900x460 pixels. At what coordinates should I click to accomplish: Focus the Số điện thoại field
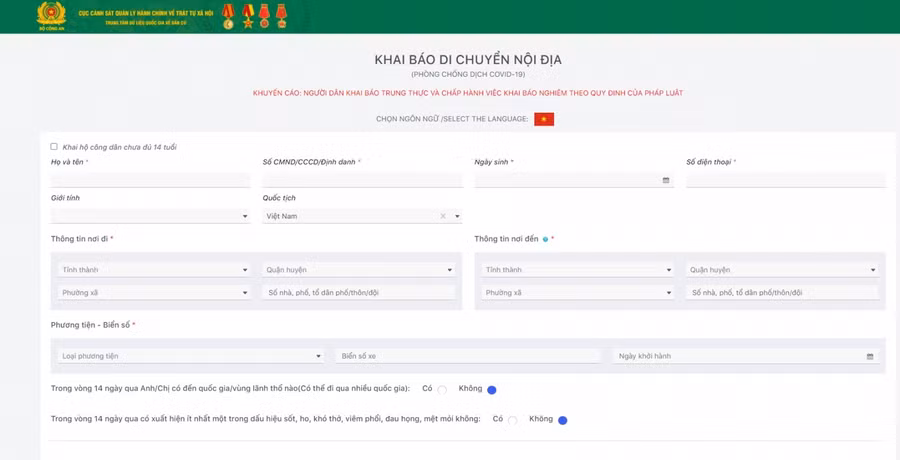tap(786, 180)
